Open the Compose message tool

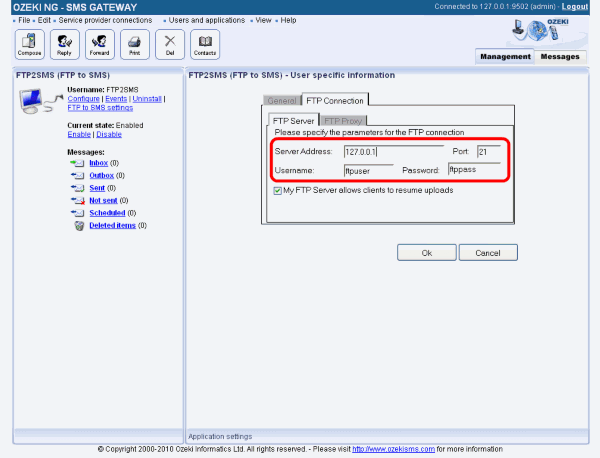coord(29,44)
